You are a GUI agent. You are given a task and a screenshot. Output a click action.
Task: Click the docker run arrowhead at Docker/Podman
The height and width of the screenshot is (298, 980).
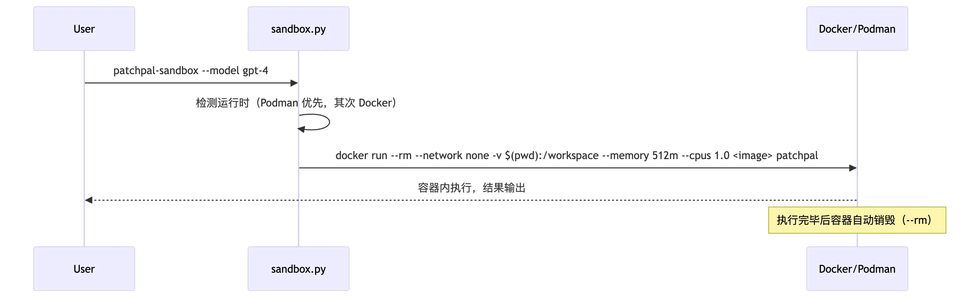(853, 168)
